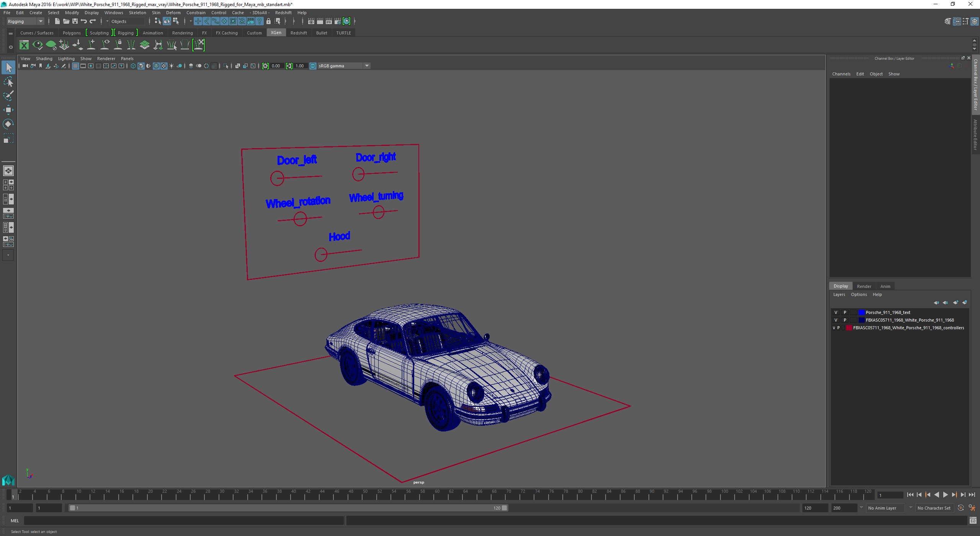
Task: Open the Render View clapperboard icon
Action: point(311,21)
